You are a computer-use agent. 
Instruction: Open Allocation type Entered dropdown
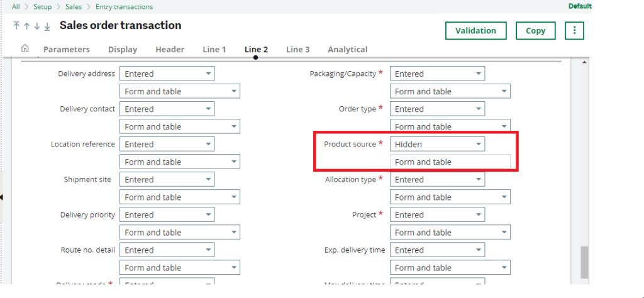click(438, 180)
